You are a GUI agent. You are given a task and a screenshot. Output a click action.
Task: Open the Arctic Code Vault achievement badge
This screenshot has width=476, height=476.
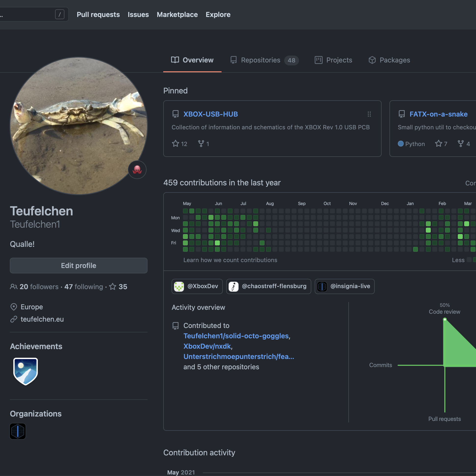tap(26, 372)
